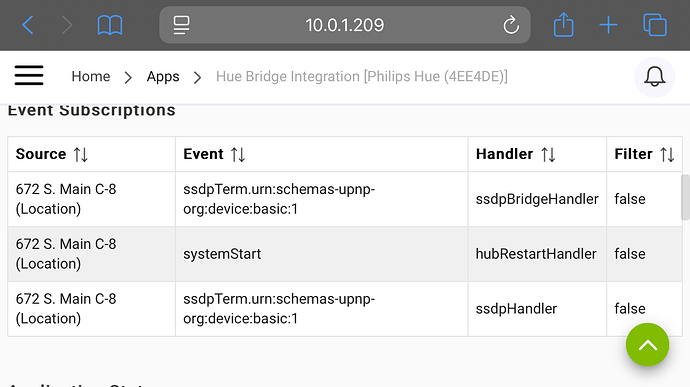Image resolution: width=690 pixels, height=387 pixels.
Task: Sort table by the Event column
Action: point(238,155)
